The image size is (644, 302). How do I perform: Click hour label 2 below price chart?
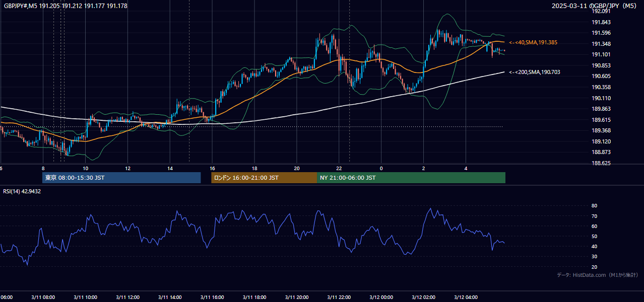424,168
